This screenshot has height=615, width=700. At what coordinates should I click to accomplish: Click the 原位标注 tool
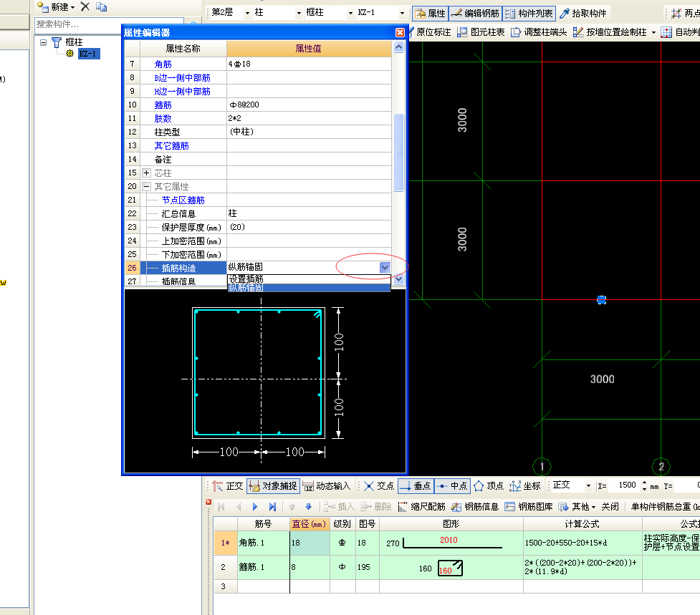(x=431, y=32)
